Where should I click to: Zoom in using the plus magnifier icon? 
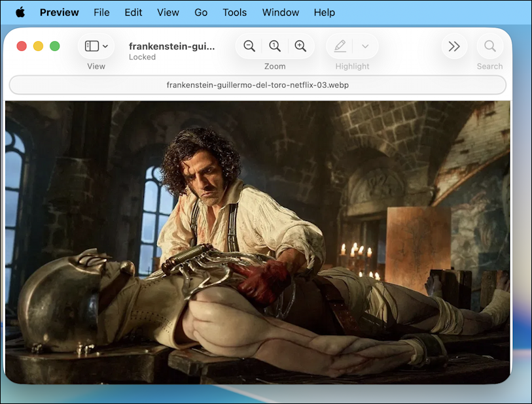(301, 46)
